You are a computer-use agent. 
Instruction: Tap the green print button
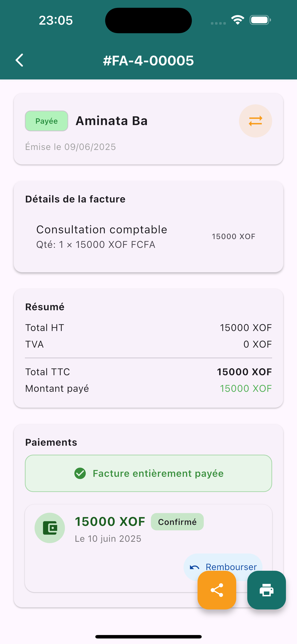266,590
